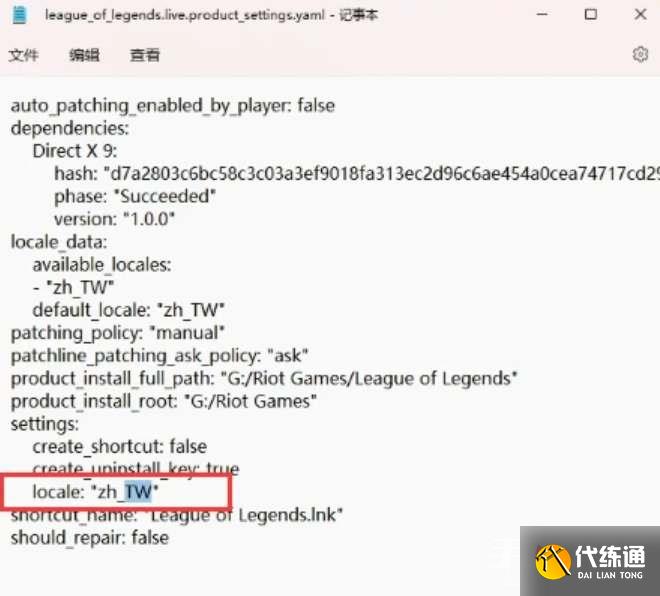Open the settings gear icon
This screenshot has height=596, width=660.
(640, 55)
